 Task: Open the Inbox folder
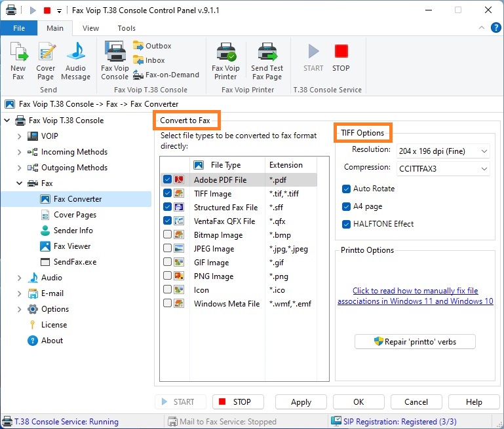[x=149, y=60]
